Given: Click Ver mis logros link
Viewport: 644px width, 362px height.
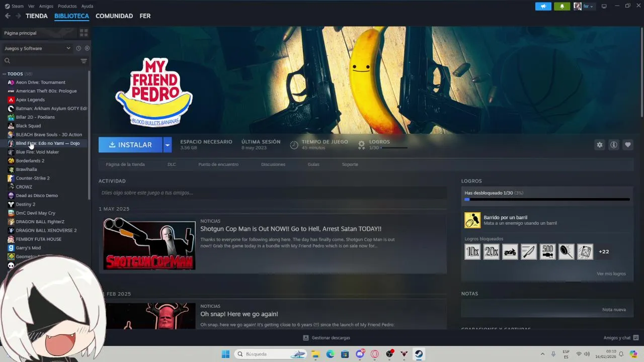Looking at the screenshot, I should pyautogui.click(x=611, y=274).
